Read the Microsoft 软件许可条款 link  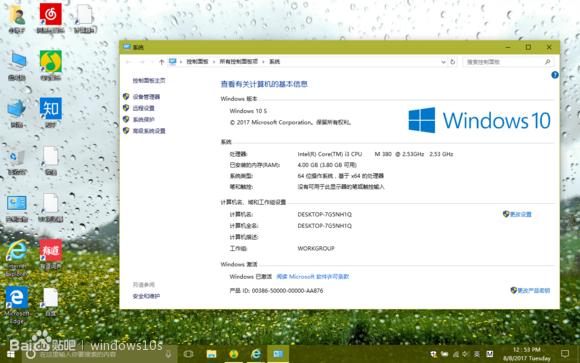point(313,277)
